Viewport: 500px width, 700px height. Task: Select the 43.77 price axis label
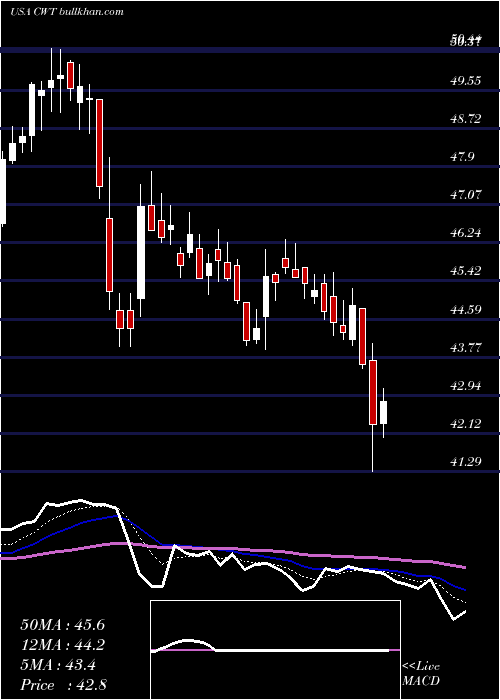(466, 347)
